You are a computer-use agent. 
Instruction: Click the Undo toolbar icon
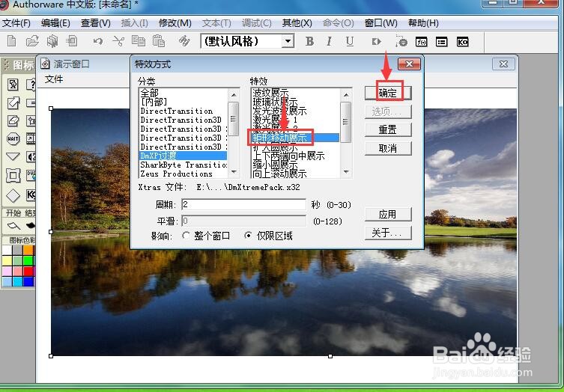98,41
